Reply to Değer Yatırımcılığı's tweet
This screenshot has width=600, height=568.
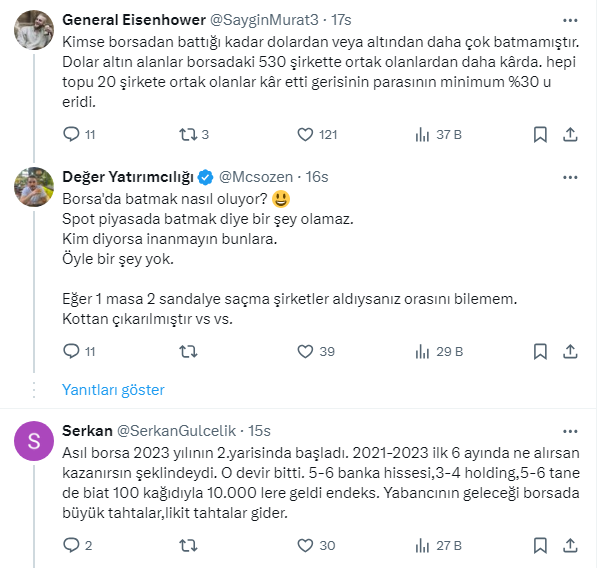click(x=71, y=351)
